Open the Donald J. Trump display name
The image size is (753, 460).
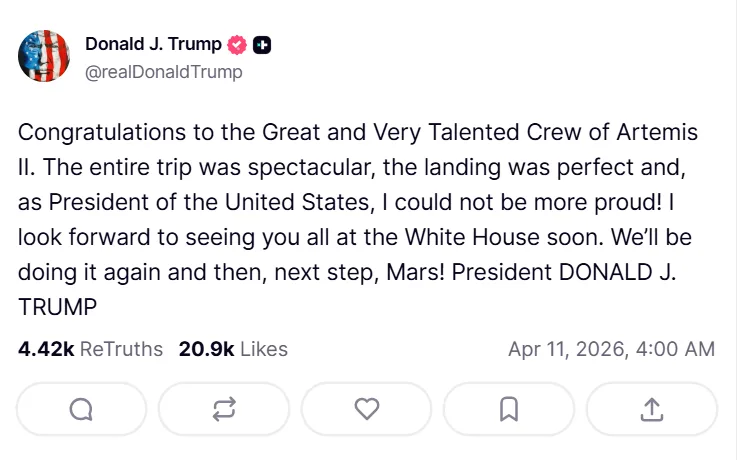(153, 44)
